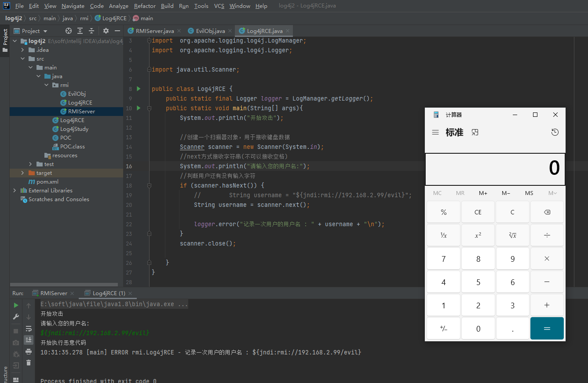Viewport: 588px width, 383px height.
Task: Open the Build menu
Action: pyautogui.click(x=167, y=6)
